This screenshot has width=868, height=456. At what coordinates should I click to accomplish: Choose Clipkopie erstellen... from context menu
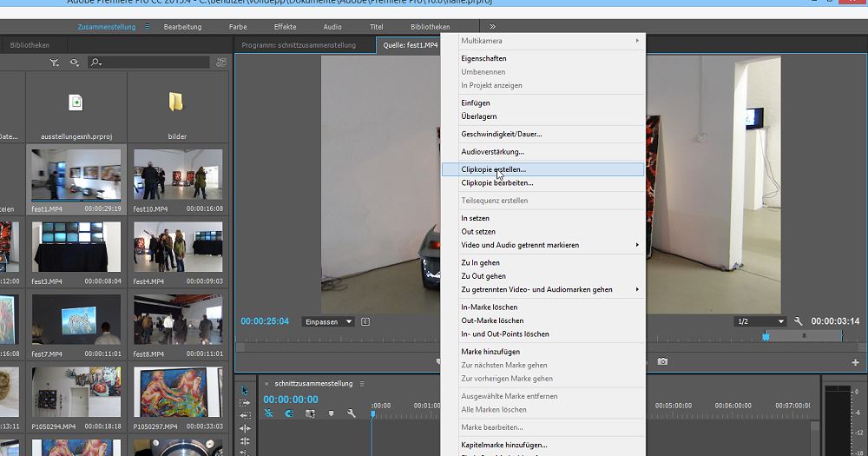click(x=543, y=169)
